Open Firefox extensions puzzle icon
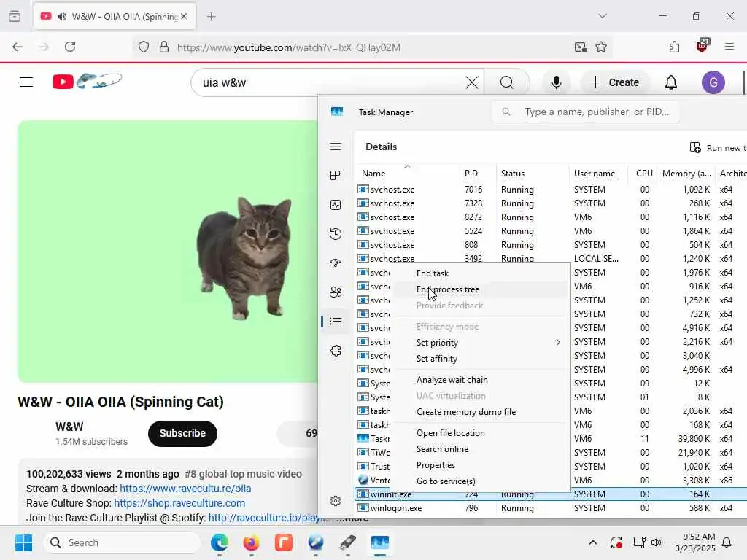Image resolution: width=747 pixels, height=560 pixels. click(674, 47)
